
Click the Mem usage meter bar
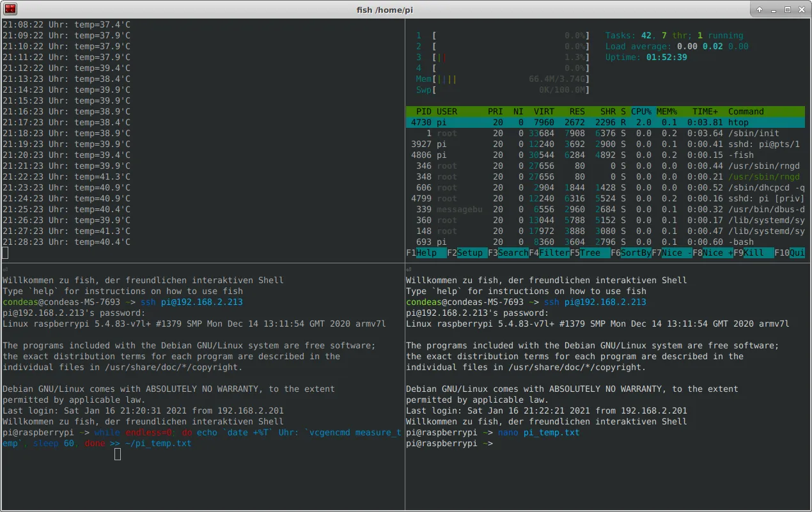tap(503, 79)
